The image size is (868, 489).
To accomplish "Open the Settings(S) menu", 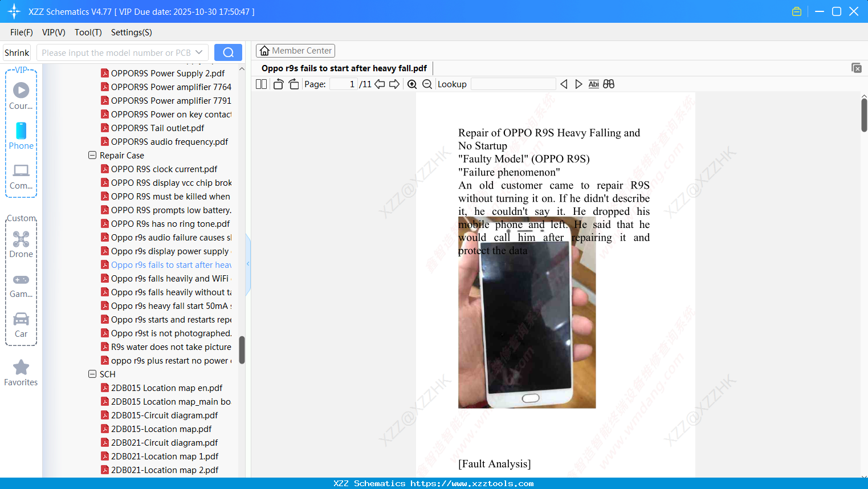I will click(x=132, y=32).
